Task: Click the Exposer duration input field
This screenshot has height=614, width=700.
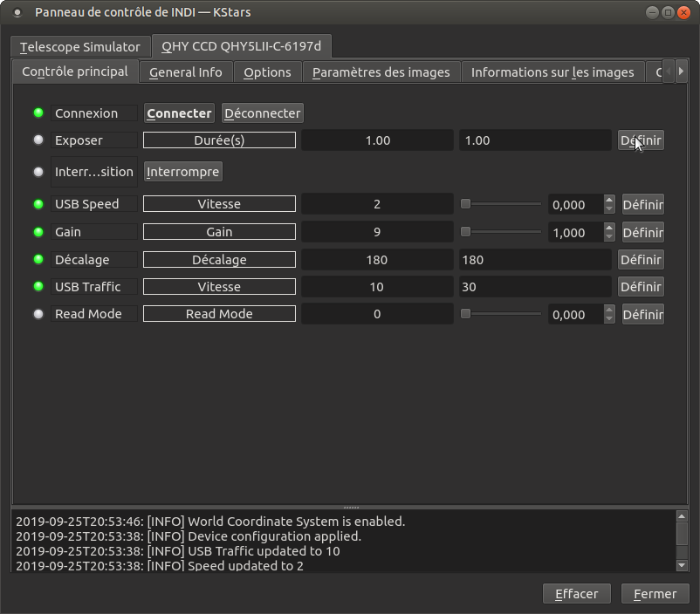Action: 535,140
